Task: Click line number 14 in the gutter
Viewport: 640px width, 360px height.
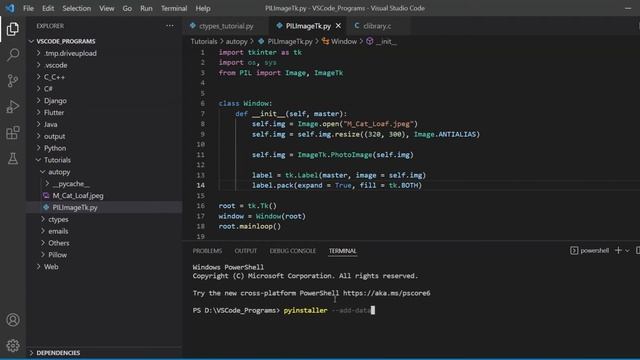Action: [201, 185]
